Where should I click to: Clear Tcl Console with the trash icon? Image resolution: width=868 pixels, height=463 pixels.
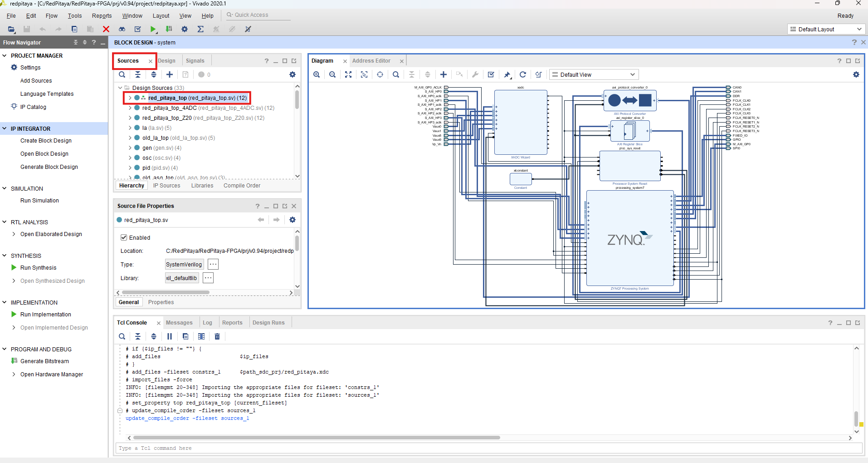[217, 336]
